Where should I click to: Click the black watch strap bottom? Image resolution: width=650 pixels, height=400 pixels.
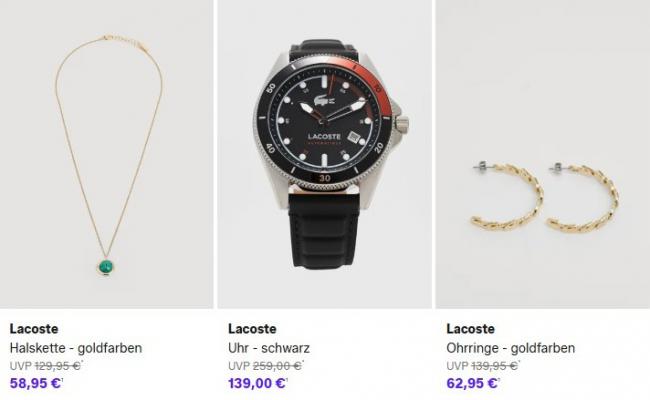click(x=324, y=230)
